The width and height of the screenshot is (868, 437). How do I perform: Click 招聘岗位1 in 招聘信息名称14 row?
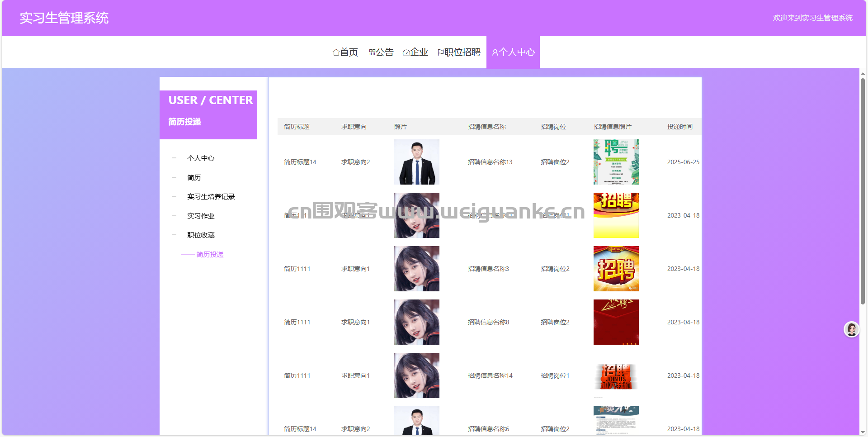pos(555,375)
